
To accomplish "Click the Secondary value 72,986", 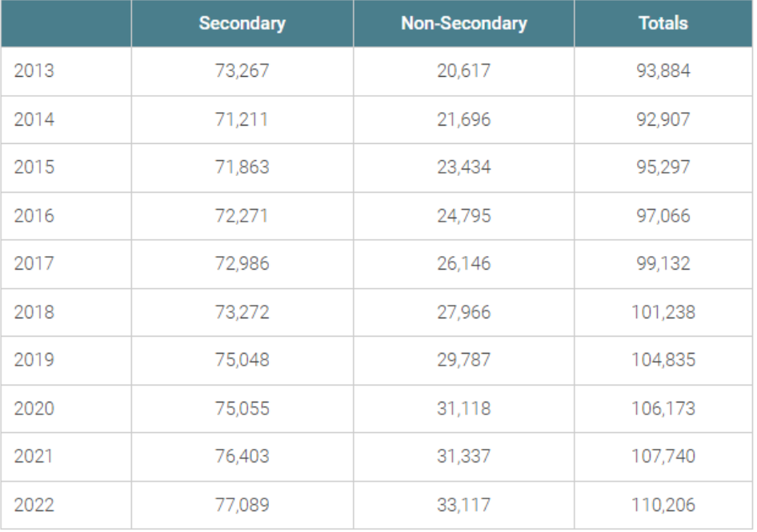I will point(242,263).
